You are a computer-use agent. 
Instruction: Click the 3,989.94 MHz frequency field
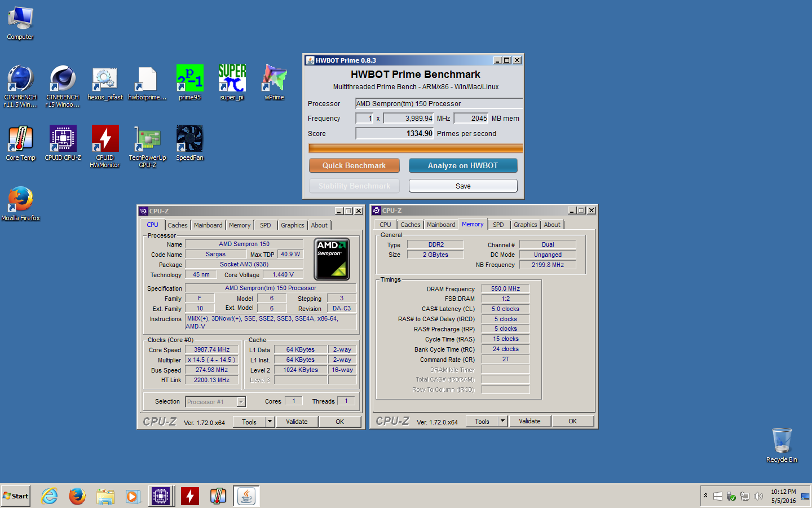408,118
